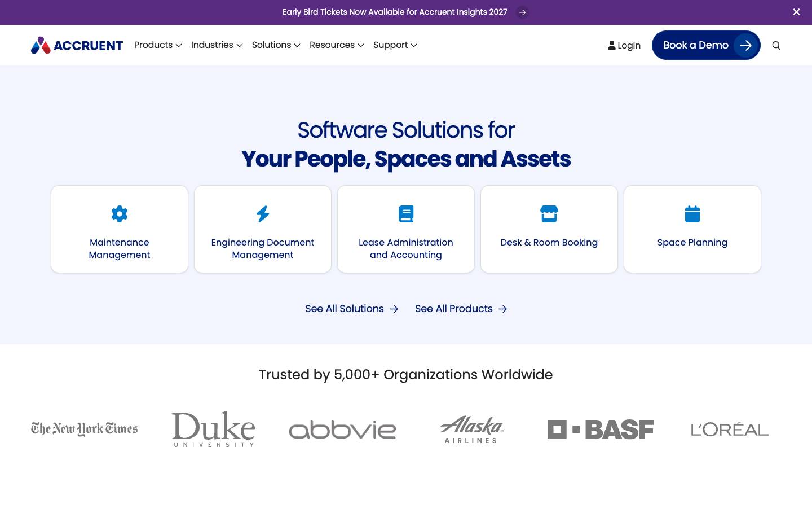Expand the Products chevron
The width and height of the screenshot is (812, 508).
(x=179, y=46)
